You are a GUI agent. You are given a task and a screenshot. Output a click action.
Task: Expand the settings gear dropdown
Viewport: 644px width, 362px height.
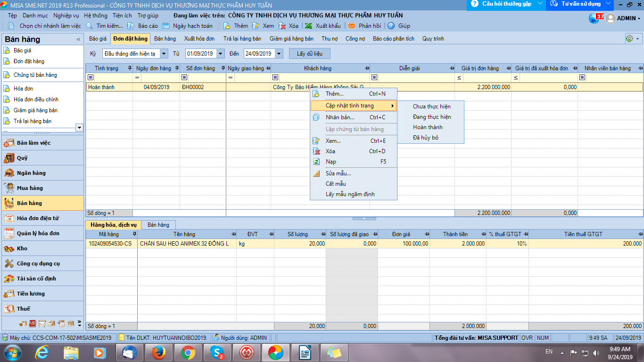coord(638,39)
